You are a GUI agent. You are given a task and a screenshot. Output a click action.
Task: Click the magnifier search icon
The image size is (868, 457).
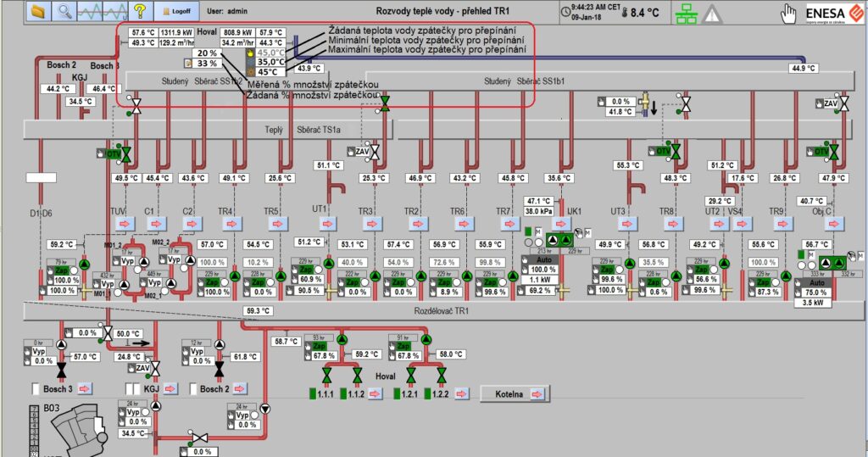pyautogui.click(x=64, y=11)
